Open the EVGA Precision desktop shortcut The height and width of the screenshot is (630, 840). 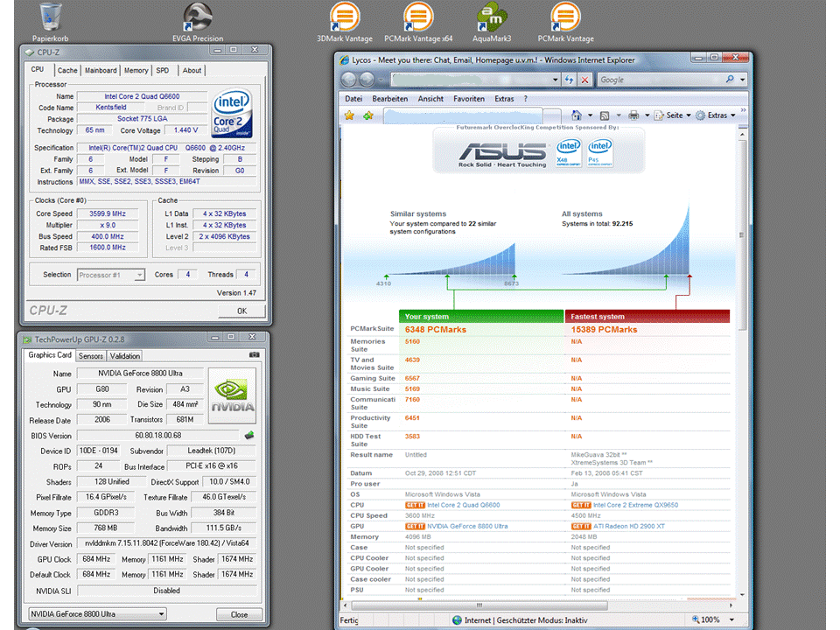[x=197, y=20]
